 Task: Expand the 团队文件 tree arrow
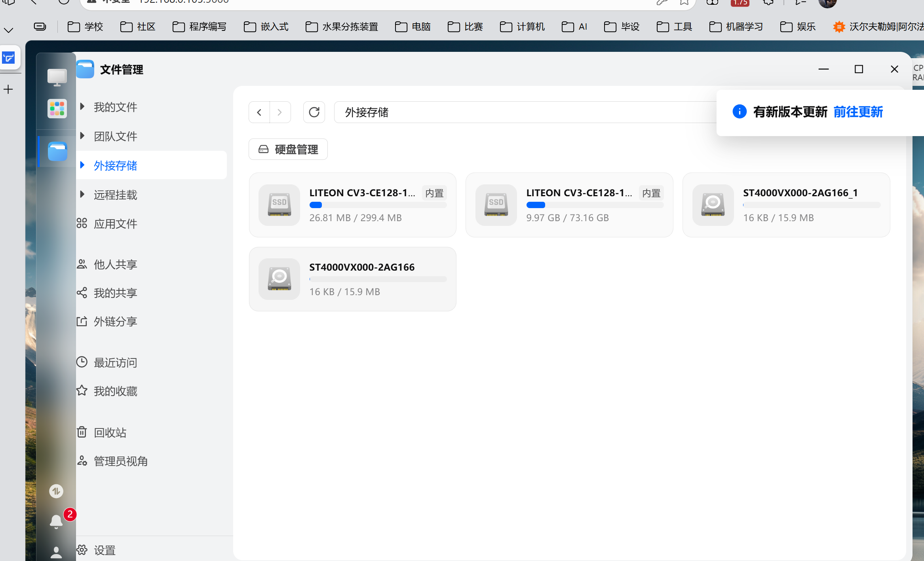click(82, 136)
